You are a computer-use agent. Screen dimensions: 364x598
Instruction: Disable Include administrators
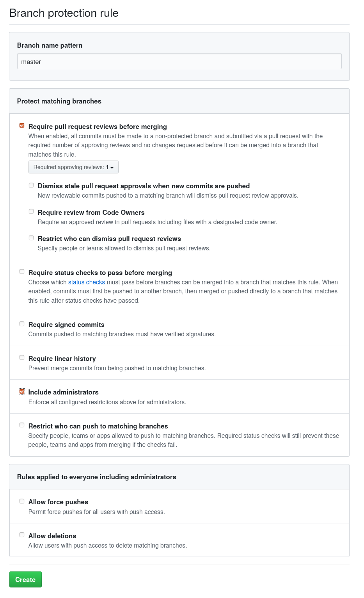tap(22, 391)
